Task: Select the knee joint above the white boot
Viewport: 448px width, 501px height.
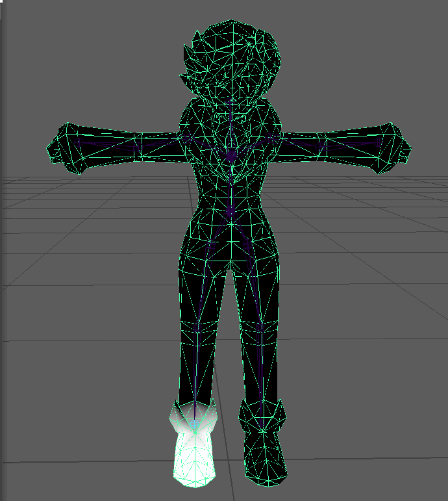Action: pos(196,328)
